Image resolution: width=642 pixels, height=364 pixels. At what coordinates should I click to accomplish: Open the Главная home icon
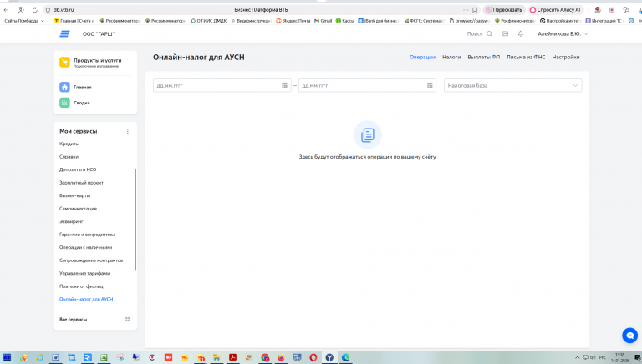click(64, 87)
